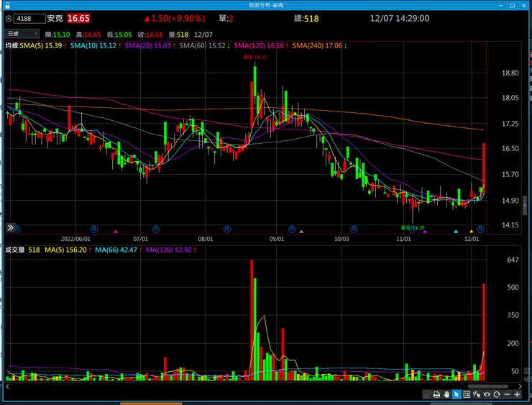Click the volume MA(5) 156.20 label
532x405 pixels.
65,250
